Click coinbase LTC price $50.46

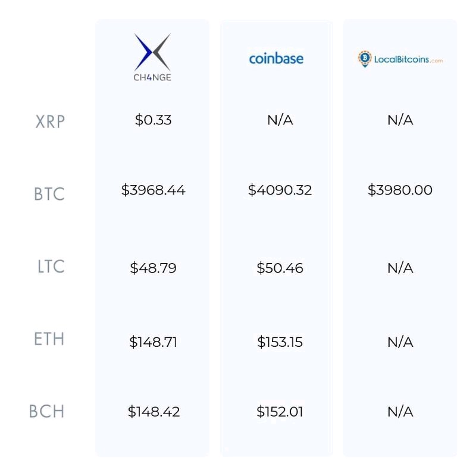[x=280, y=268]
